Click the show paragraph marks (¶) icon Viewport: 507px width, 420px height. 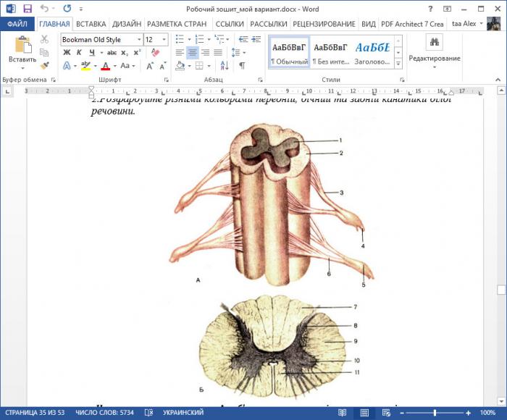tap(242, 66)
